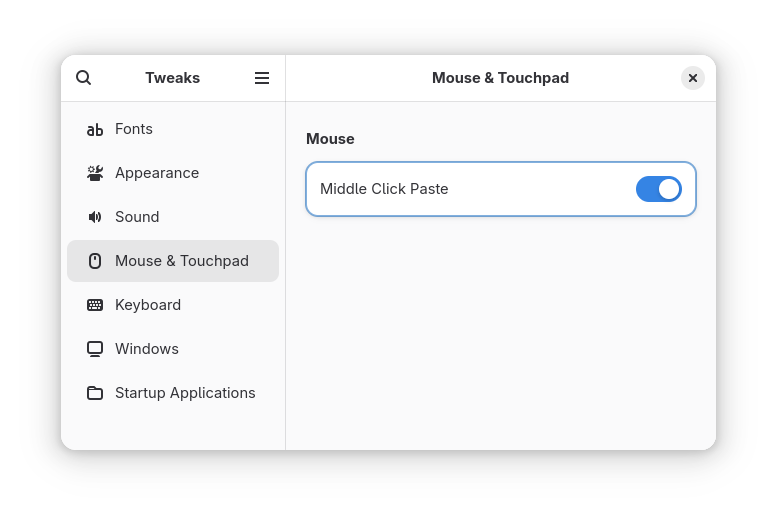Click the Fonts 'ab' icon
This screenshot has height=517, width=777.
click(95, 129)
